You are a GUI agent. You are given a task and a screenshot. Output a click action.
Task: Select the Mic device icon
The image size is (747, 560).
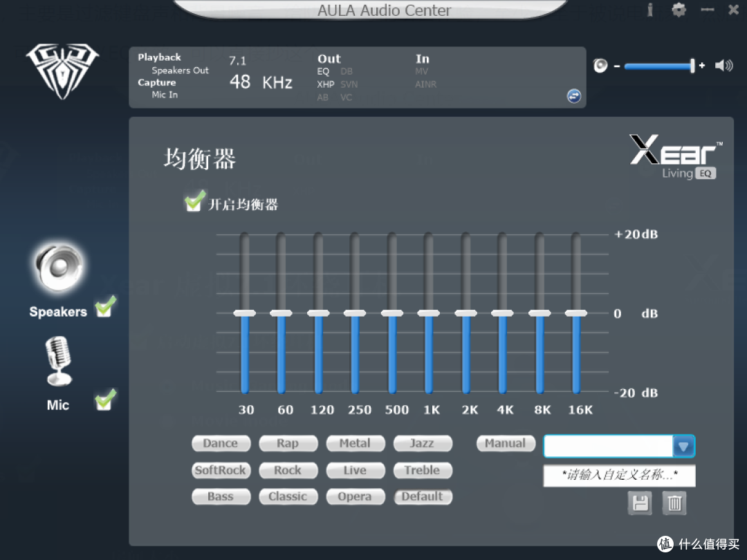point(59,361)
